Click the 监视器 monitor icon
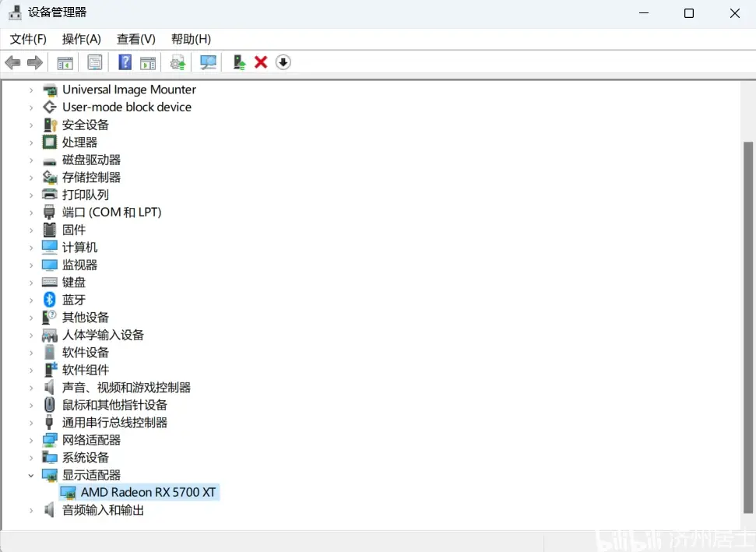756x552 pixels. click(49, 265)
